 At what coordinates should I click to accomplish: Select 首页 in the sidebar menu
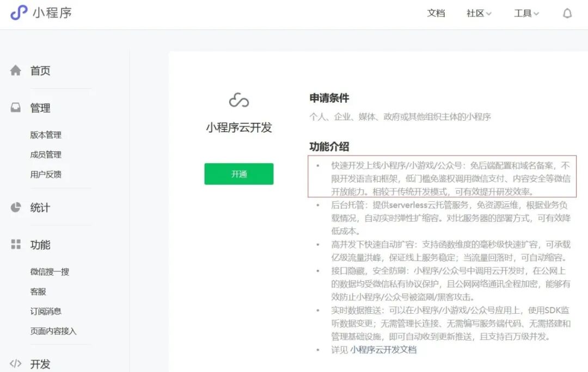(39, 70)
